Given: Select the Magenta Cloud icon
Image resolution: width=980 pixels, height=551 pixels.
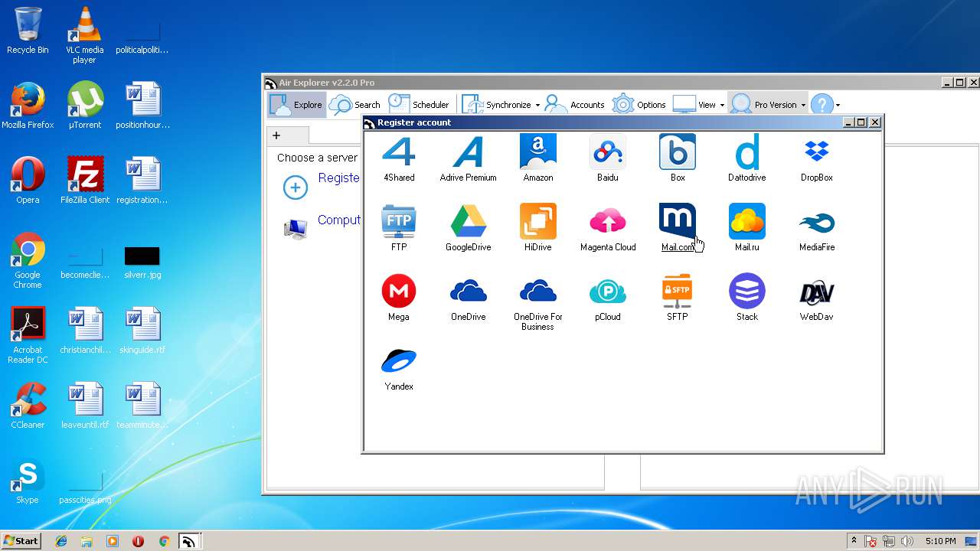Looking at the screenshot, I should [608, 228].
